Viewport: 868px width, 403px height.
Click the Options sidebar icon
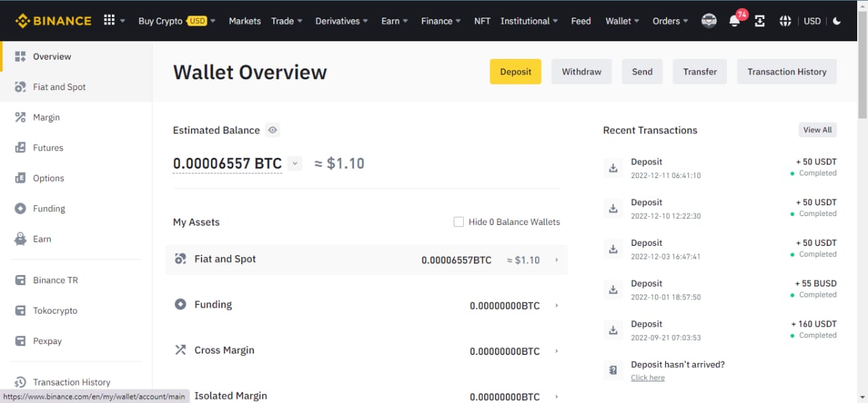[x=20, y=178]
